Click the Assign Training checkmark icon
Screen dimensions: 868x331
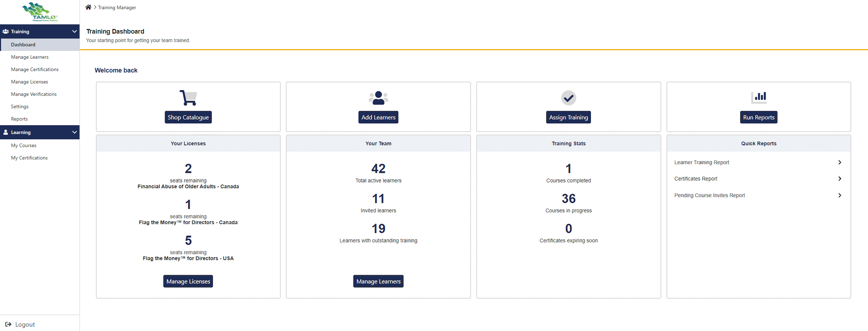click(568, 97)
